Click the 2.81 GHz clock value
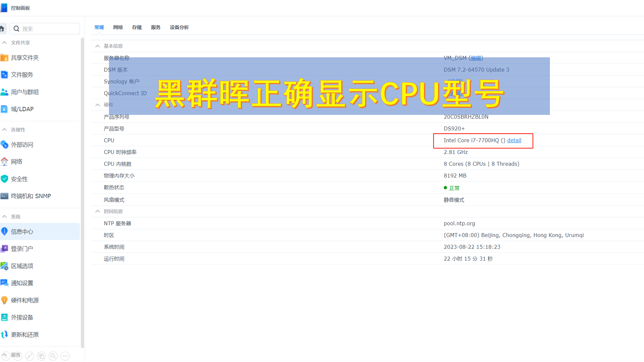This screenshot has height=362, width=644. (x=456, y=152)
